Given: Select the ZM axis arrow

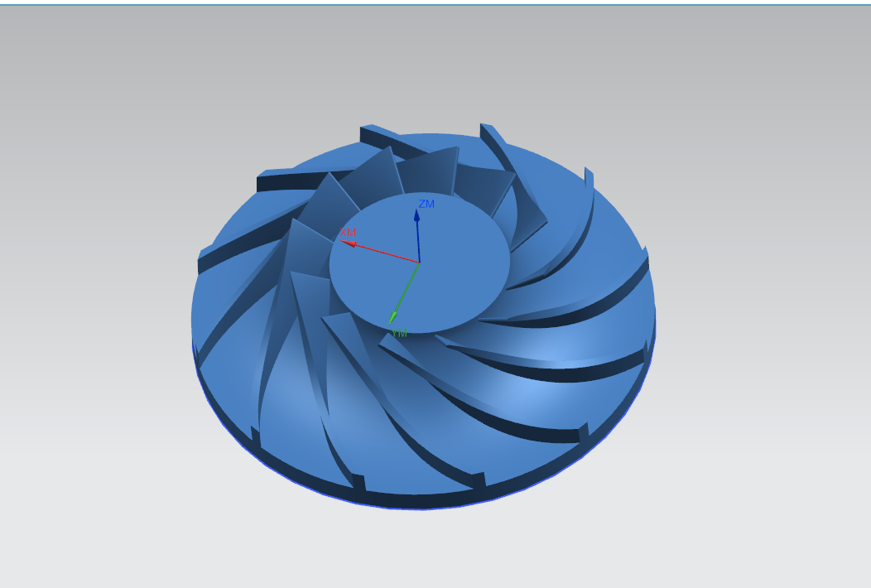Looking at the screenshot, I should [x=417, y=236].
